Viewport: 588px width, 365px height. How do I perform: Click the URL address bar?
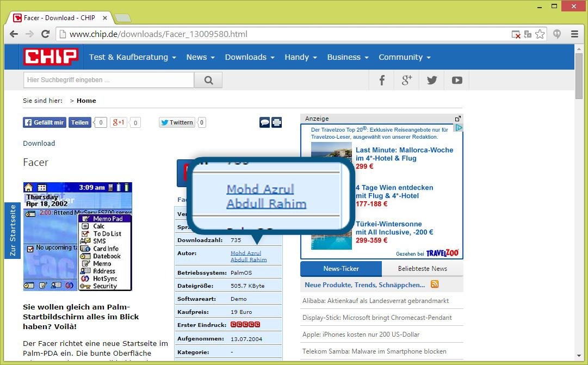point(285,34)
